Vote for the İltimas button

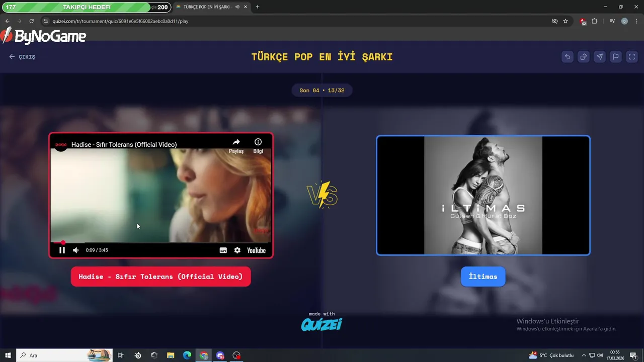483,277
